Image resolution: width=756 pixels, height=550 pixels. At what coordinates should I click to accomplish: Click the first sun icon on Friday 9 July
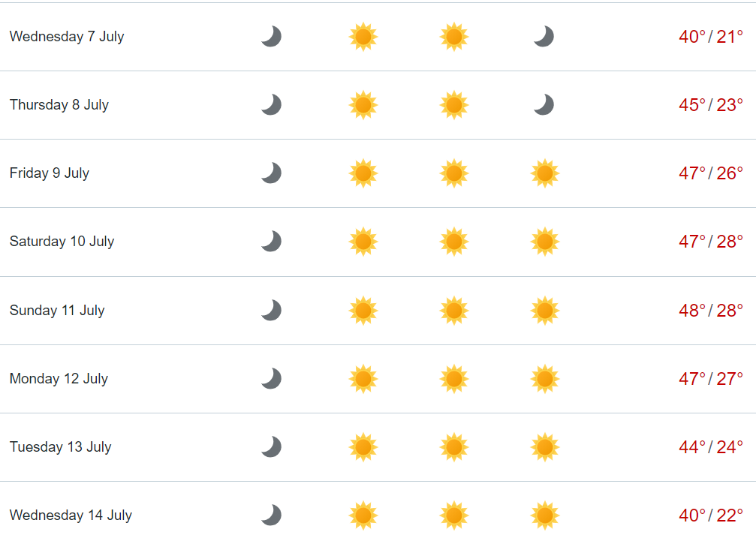pyautogui.click(x=363, y=173)
